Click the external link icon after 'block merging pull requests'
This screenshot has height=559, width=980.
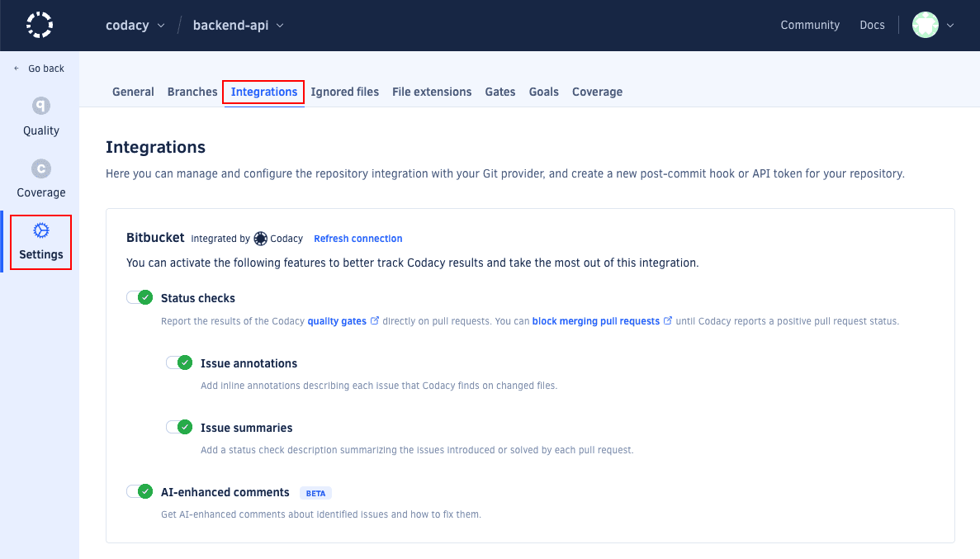click(x=667, y=320)
